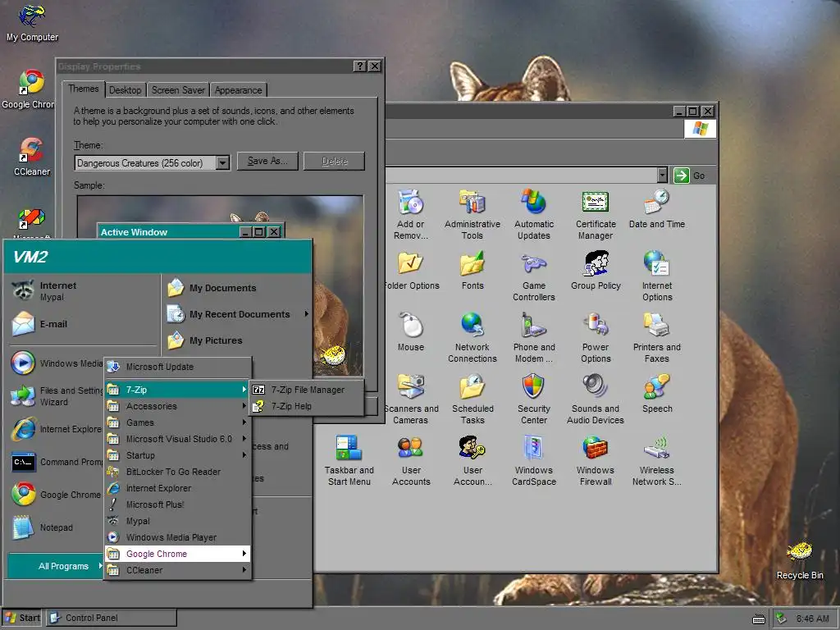Switch to the Appearance tab
Screen dimensions: 840x630
(239, 90)
